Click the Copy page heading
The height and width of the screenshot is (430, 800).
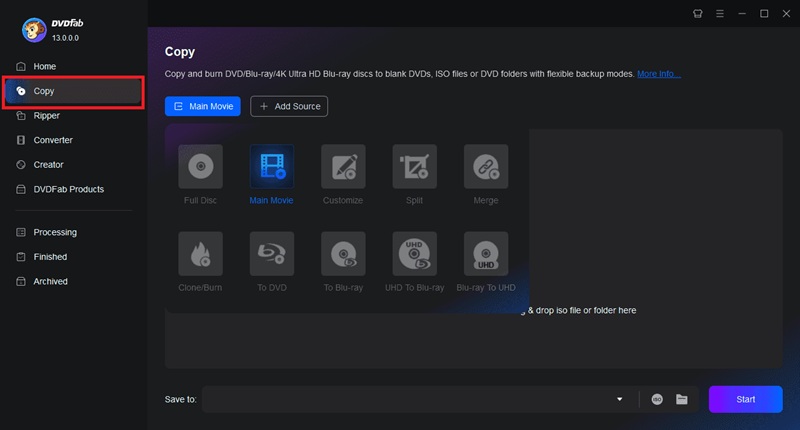180,52
